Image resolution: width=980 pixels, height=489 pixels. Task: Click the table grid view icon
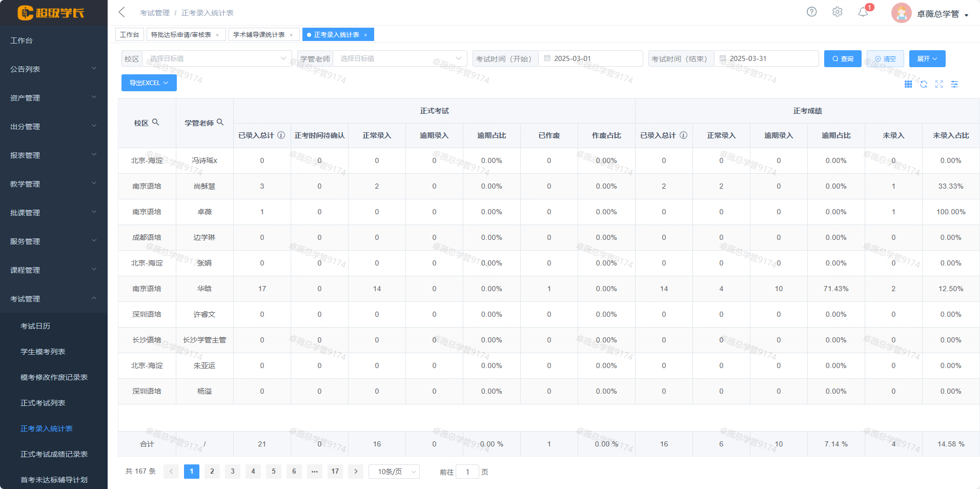[908, 84]
